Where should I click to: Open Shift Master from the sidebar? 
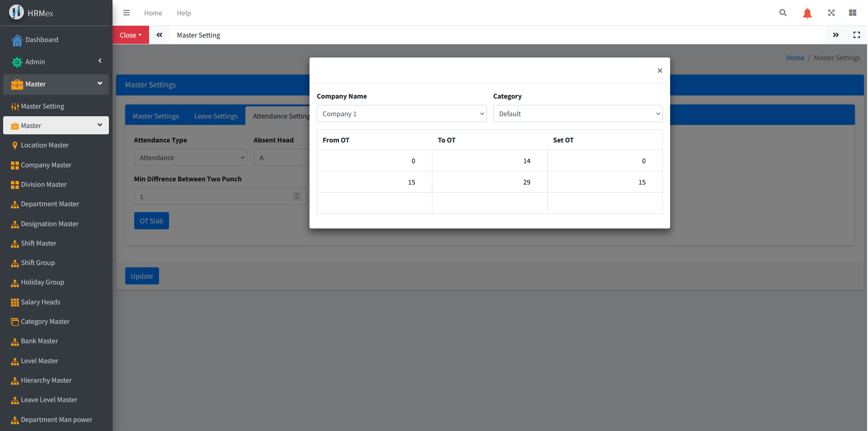(38, 243)
